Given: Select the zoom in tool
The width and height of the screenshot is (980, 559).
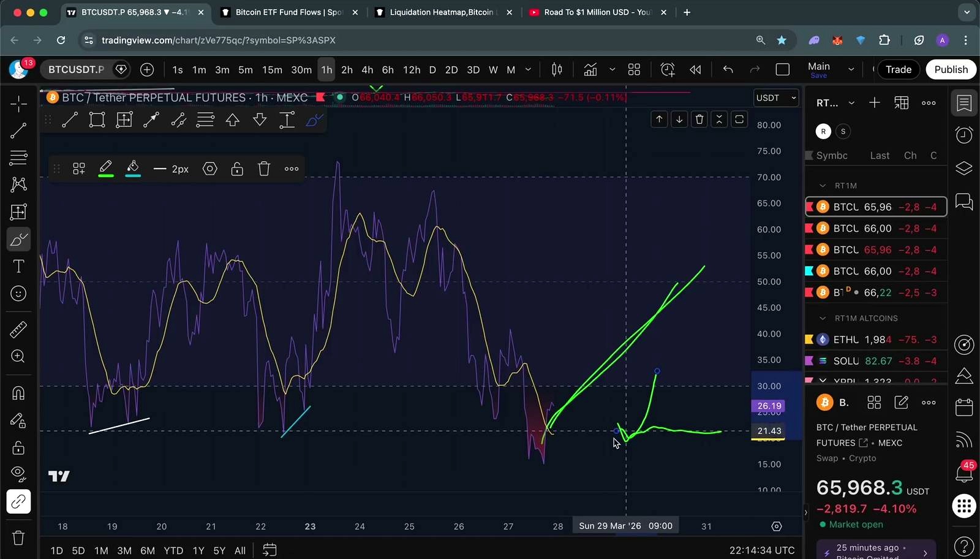Looking at the screenshot, I should tap(18, 357).
